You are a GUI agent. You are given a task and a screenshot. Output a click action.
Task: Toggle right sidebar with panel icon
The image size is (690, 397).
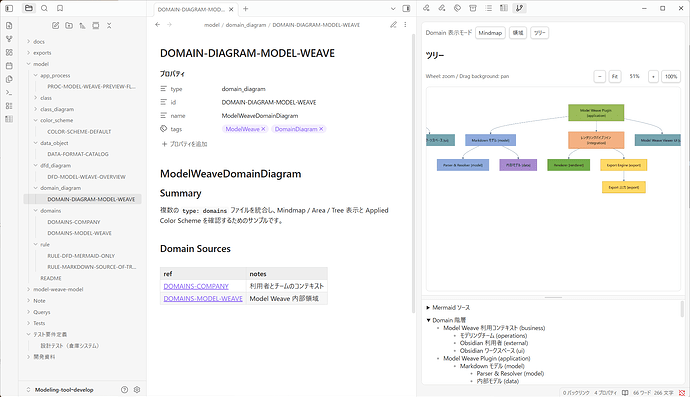pyautogui.click(x=407, y=8)
